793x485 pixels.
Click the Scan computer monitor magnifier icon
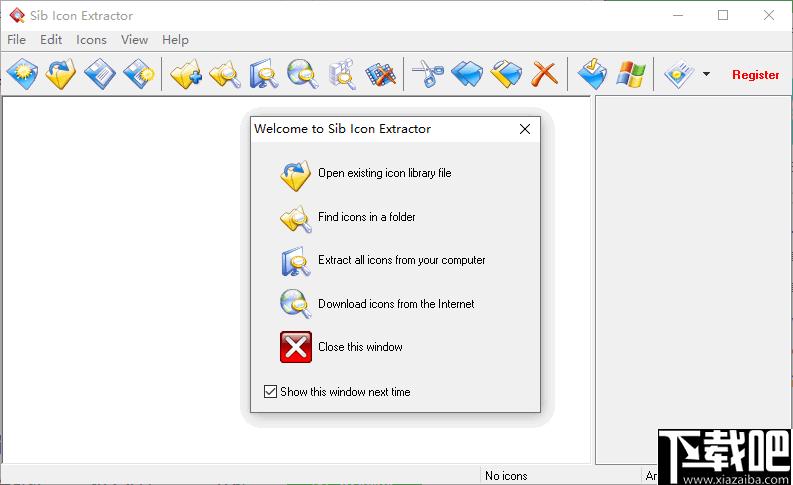(263, 74)
